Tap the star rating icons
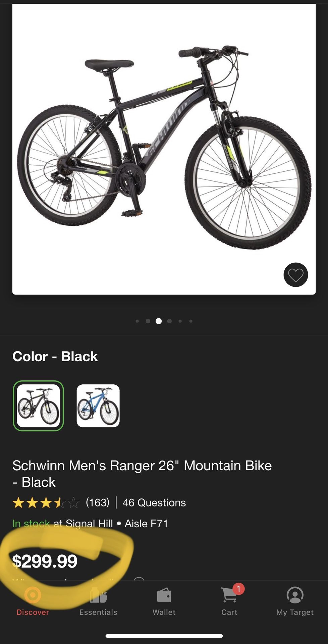 pyautogui.click(x=46, y=502)
